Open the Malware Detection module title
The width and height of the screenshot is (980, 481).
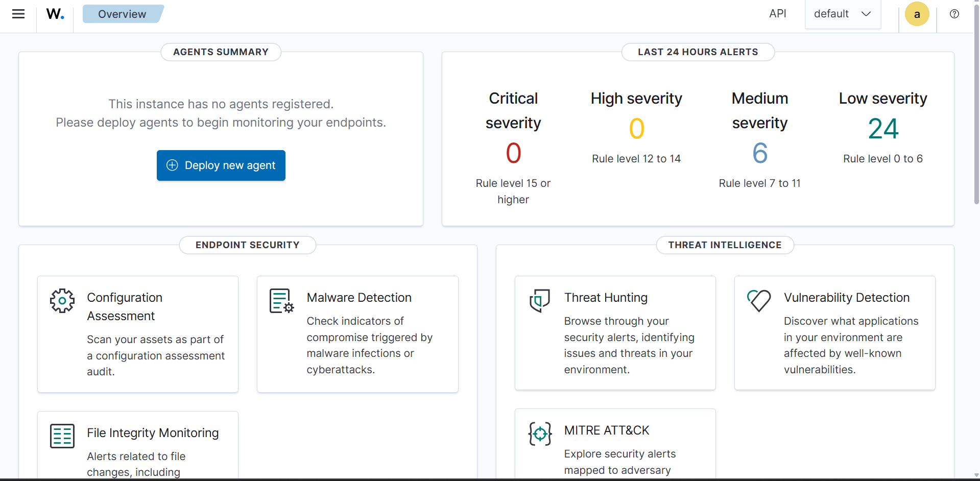(359, 298)
